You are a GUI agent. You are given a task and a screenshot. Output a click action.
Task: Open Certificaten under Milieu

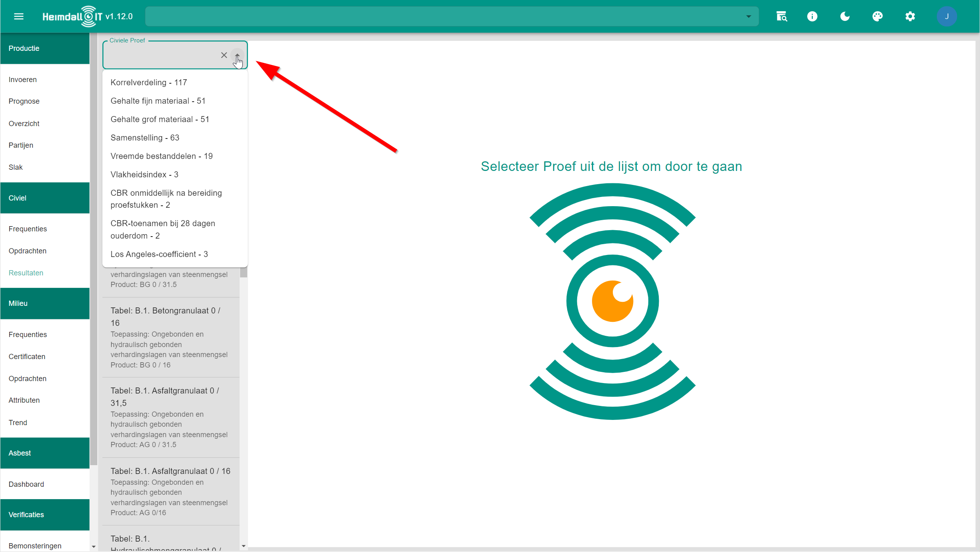27,357
